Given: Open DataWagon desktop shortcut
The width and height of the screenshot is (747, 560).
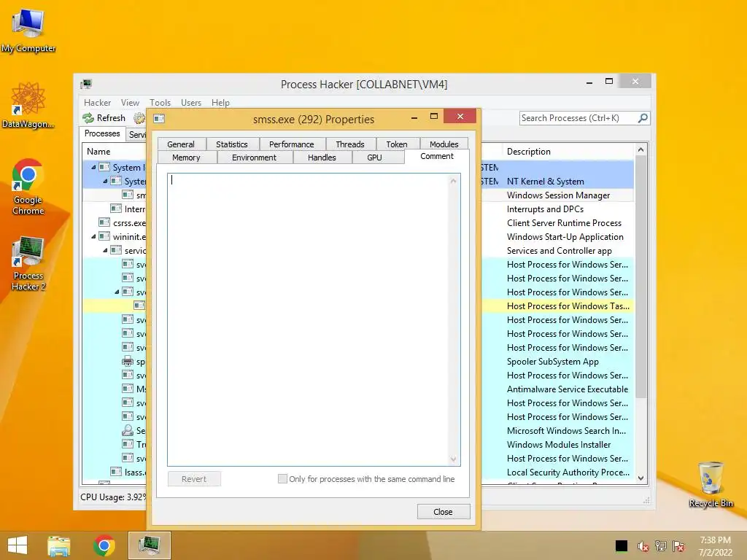Looking at the screenshot, I should [28, 106].
